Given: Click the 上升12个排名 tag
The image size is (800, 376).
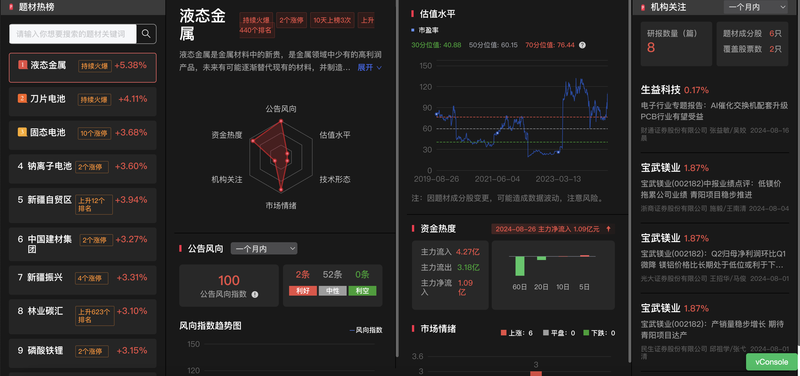Looking at the screenshot, I should pyautogui.click(x=94, y=205).
